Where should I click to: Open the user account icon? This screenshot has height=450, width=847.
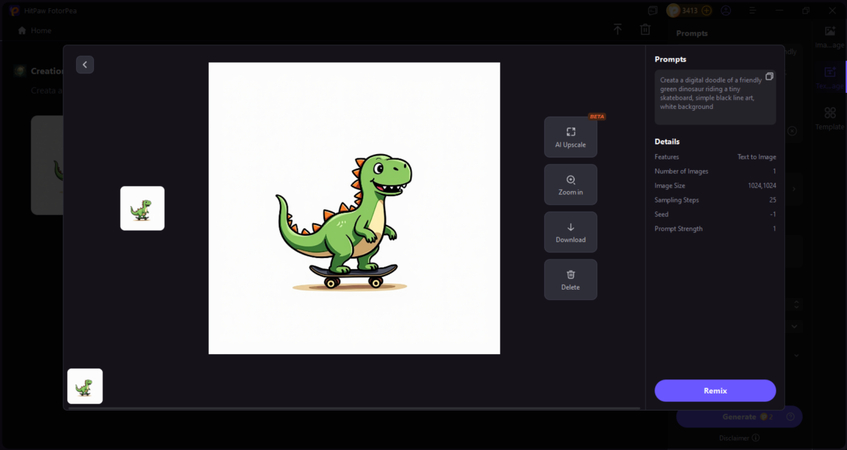tap(726, 10)
